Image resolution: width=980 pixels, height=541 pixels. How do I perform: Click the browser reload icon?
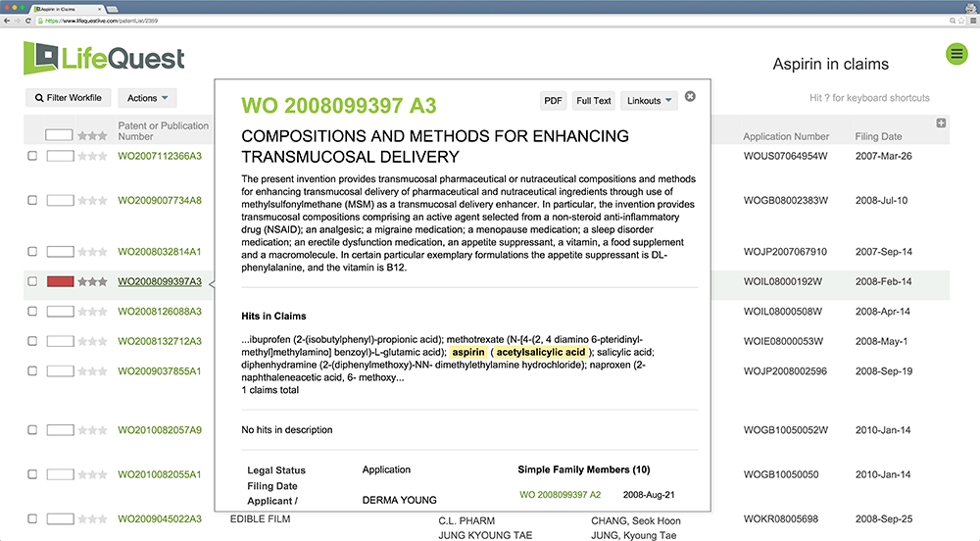click(x=28, y=21)
